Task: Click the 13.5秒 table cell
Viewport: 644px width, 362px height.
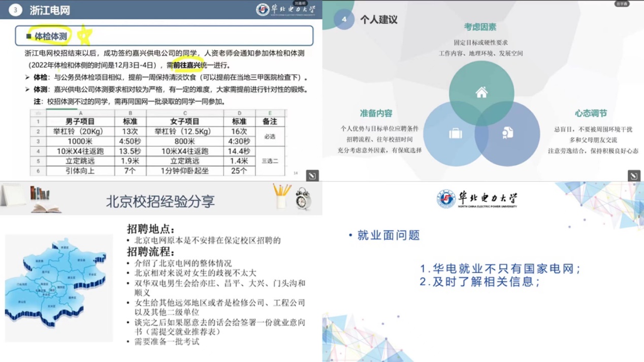Action: coord(130,151)
